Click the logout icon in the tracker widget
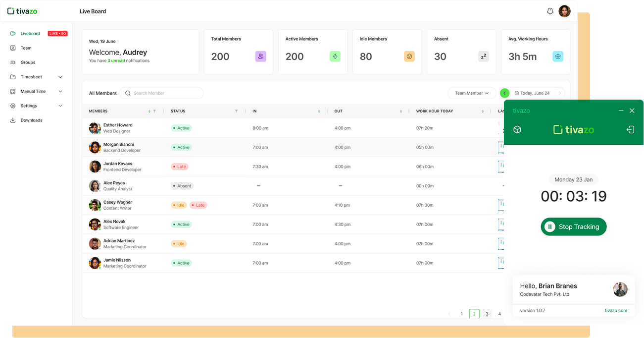The height and width of the screenshot is (338, 644). (x=630, y=129)
